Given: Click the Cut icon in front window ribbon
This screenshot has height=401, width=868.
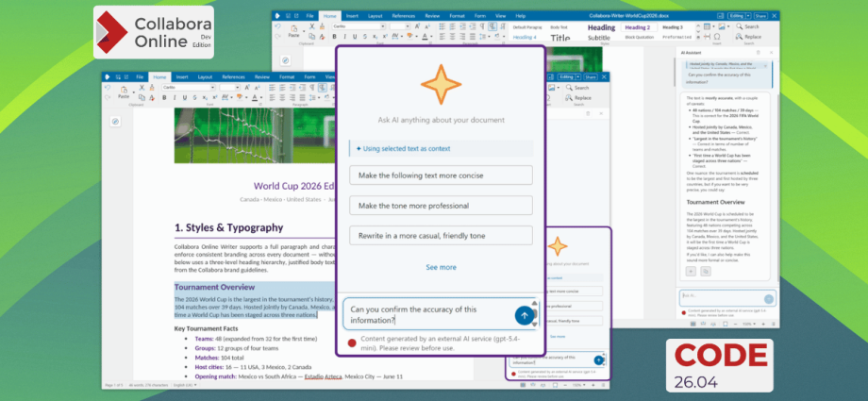Looking at the screenshot, I should click(x=142, y=88).
